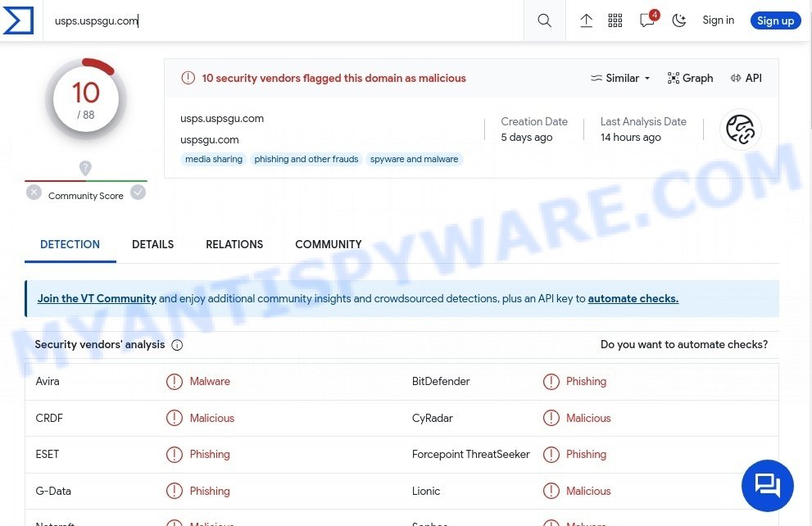Click the Sign up button

775,20
